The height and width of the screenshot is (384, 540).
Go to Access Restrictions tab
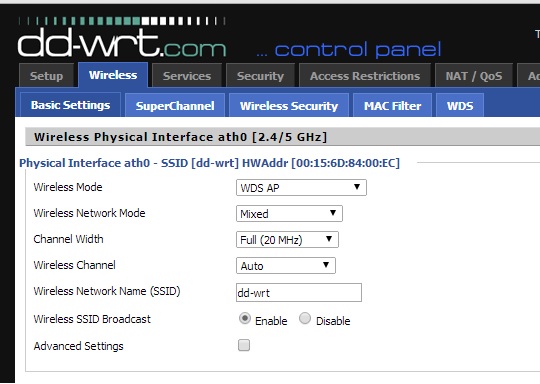coord(365,75)
